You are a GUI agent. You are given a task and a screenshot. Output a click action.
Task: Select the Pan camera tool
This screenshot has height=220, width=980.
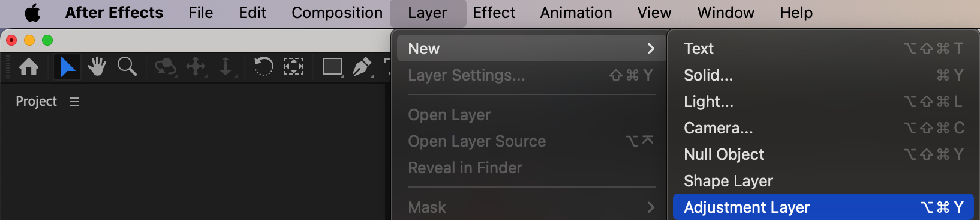pos(196,67)
